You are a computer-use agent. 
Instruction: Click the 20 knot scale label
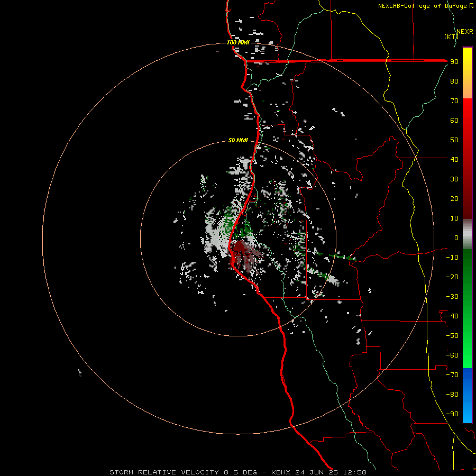click(x=454, y=198)
